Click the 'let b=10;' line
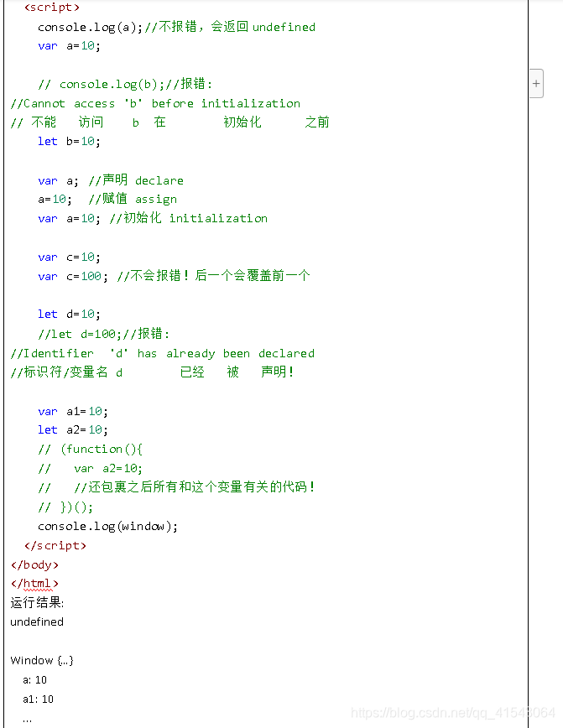 69,141
